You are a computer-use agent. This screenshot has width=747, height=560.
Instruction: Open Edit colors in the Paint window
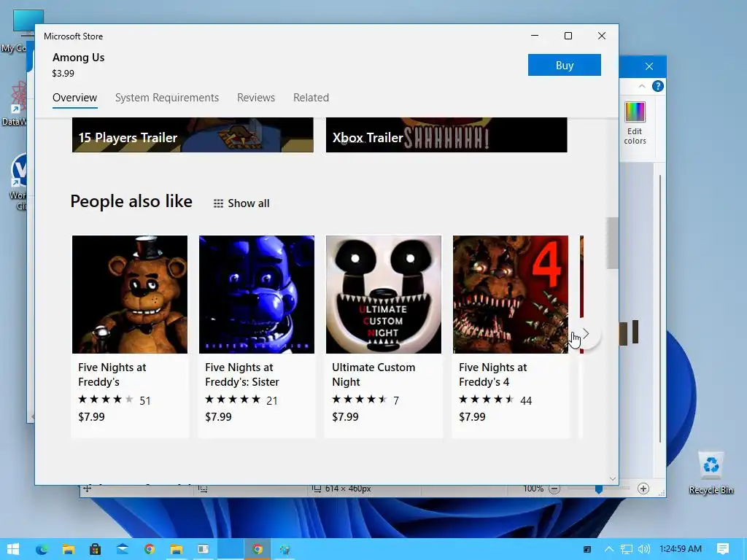(x=635, y=123)
